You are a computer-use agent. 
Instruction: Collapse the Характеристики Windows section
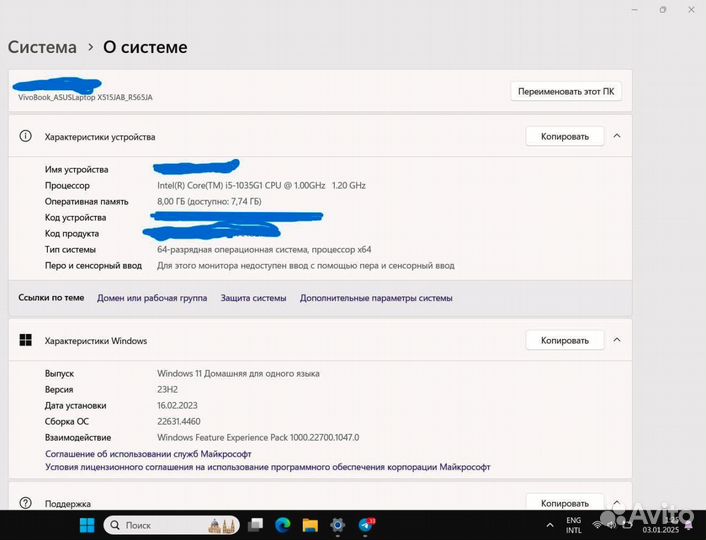click(617, 340)
